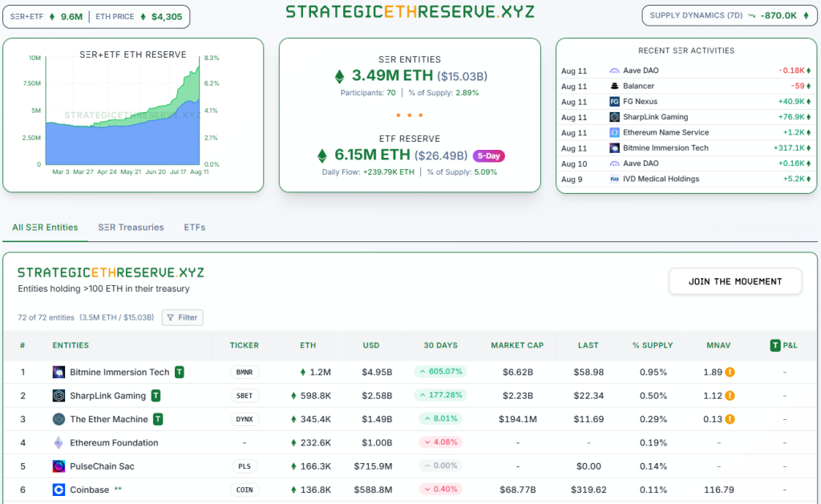This screenshot has height=504, width=821.
Task: Click green T badge next to SharpLink Gaming
Action: coord(156,395)
